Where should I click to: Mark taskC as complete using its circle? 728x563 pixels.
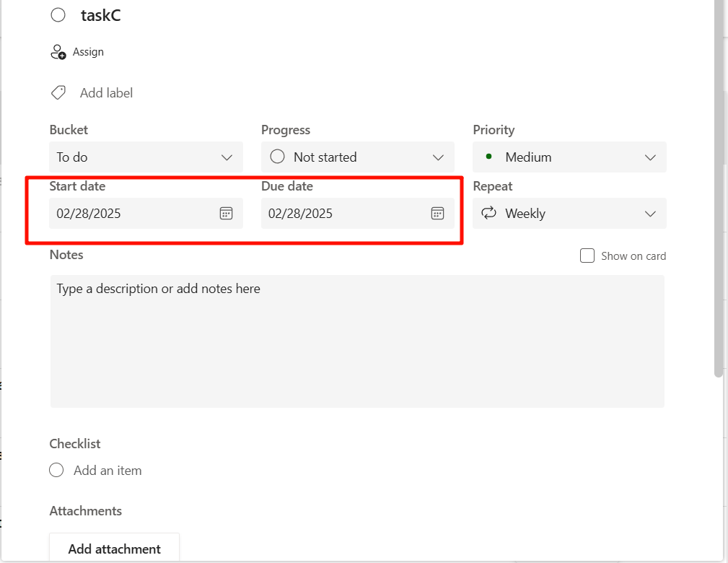point(58,15)
